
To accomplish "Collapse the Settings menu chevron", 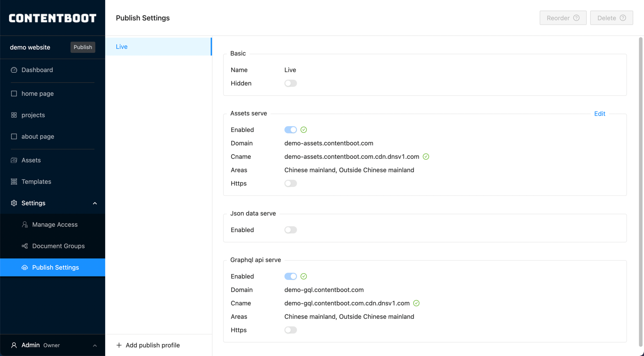I will pyautogui.click(x=95, y=203).
